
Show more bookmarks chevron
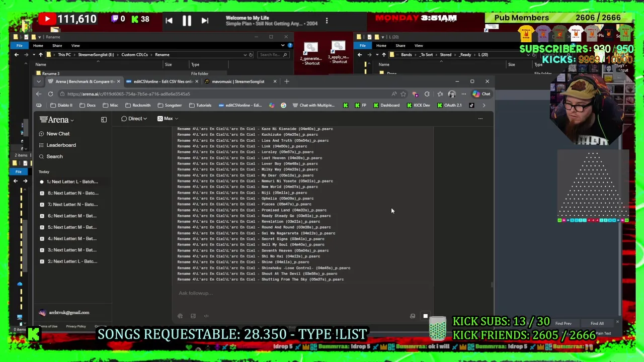pyautogui.click(x=484, y=106)
